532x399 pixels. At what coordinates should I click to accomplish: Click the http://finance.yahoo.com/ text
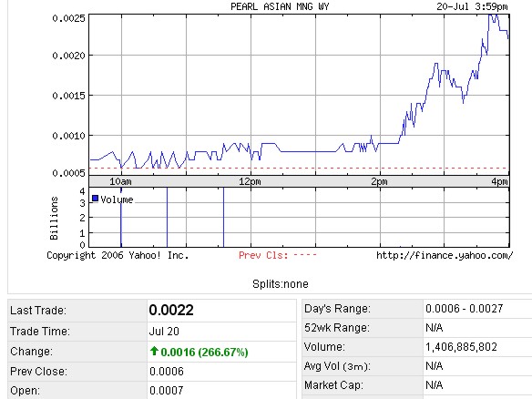pos(445,255)
